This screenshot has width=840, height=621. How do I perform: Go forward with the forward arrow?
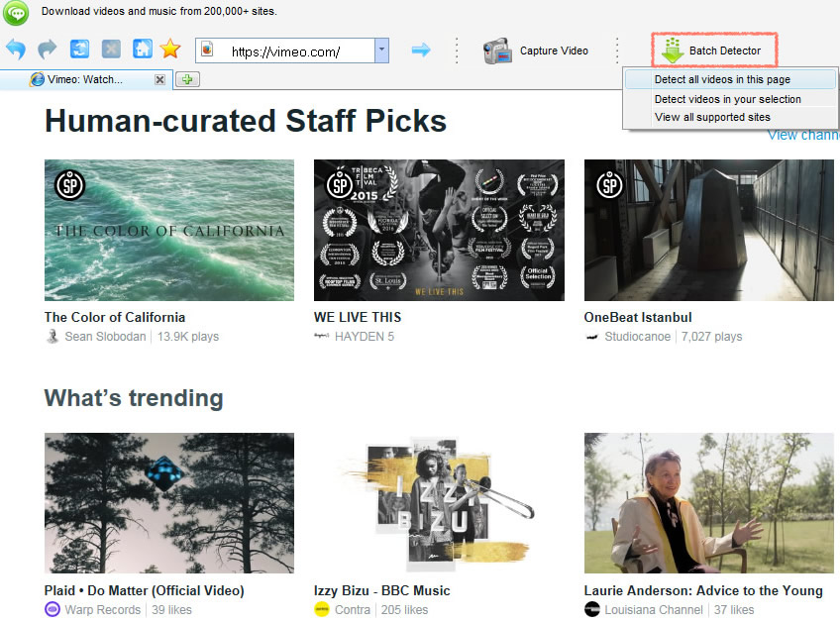point(48,50)
